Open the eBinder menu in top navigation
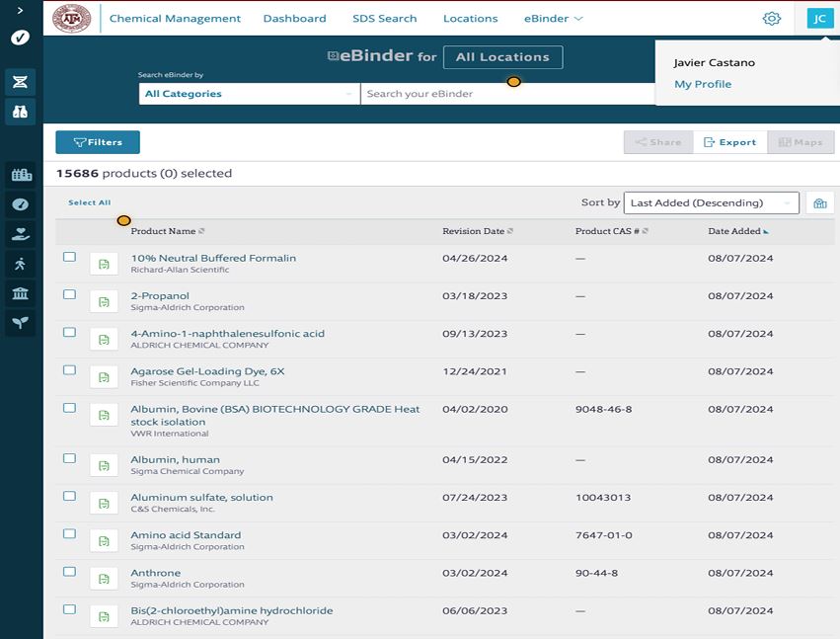This screenshot has width=840, height=639. pyautogui.click(x=554, y=19)
